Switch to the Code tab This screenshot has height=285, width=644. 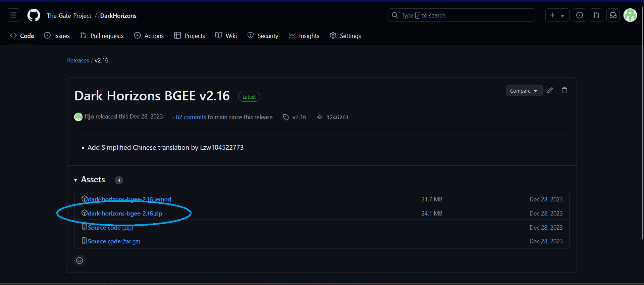(22, 36)
